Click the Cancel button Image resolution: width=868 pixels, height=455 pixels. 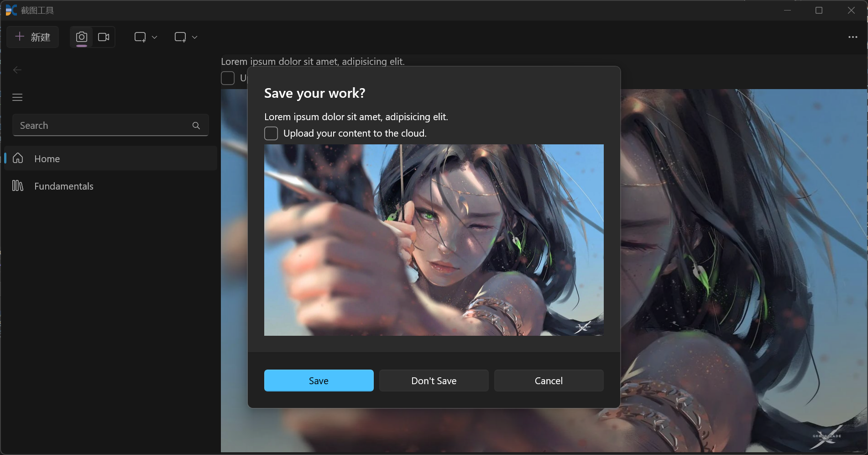pos(549,381)
